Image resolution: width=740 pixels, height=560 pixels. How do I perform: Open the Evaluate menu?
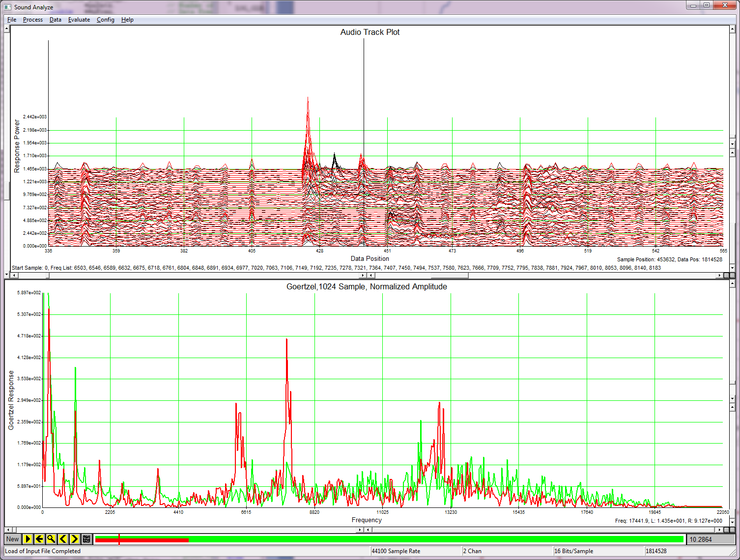(x=79, y=20)
